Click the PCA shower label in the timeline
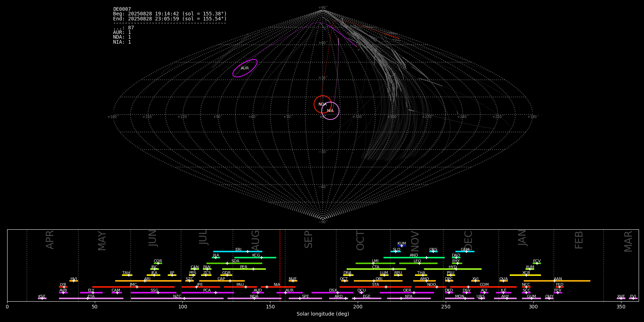The height and width of the screenshot is (322, 644). tap(207, 290)
